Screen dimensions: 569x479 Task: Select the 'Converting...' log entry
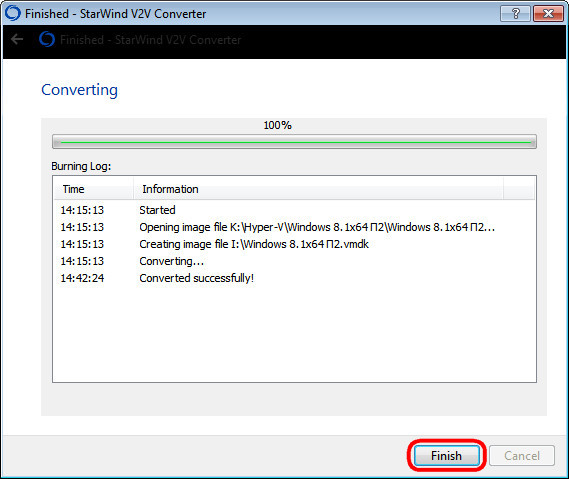294,261
